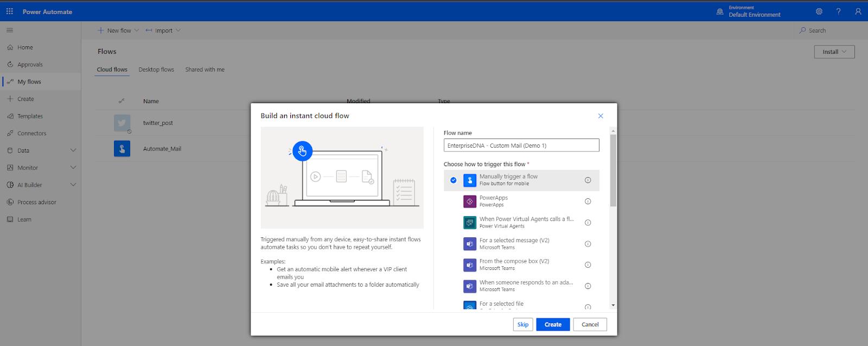Click the Automate_Mail flow icon
Image resolution: width=868 pixels, height=346 pixels.
122,148
